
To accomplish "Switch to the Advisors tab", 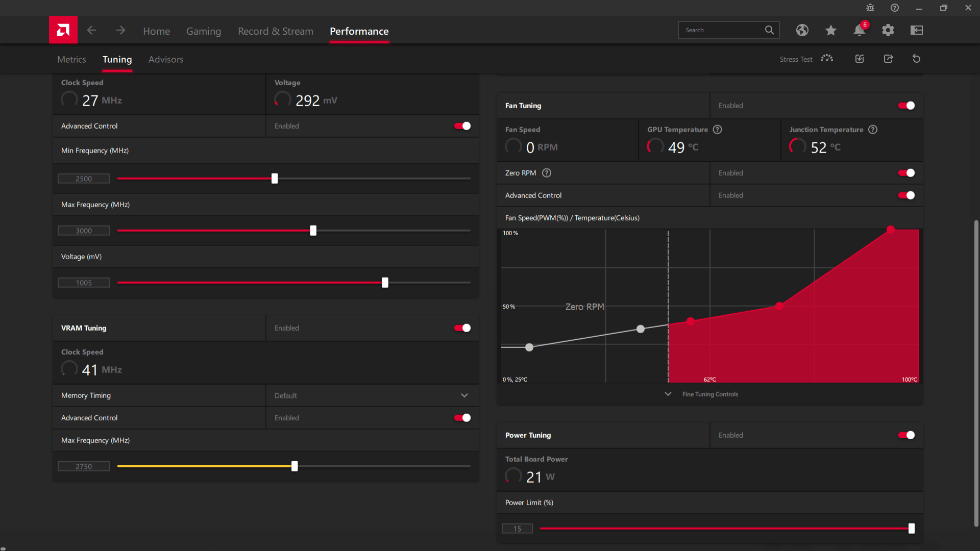I will click(x=165, y=59).
